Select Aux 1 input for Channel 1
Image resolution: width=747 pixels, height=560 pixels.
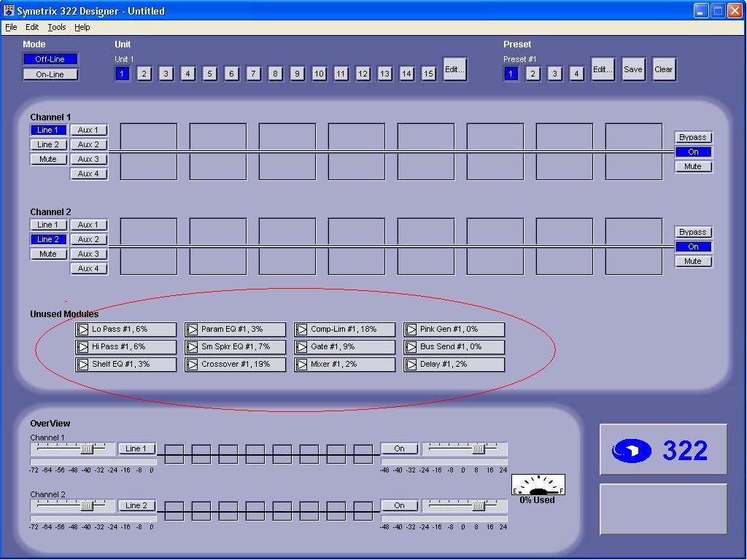click(x=88, y=130)
